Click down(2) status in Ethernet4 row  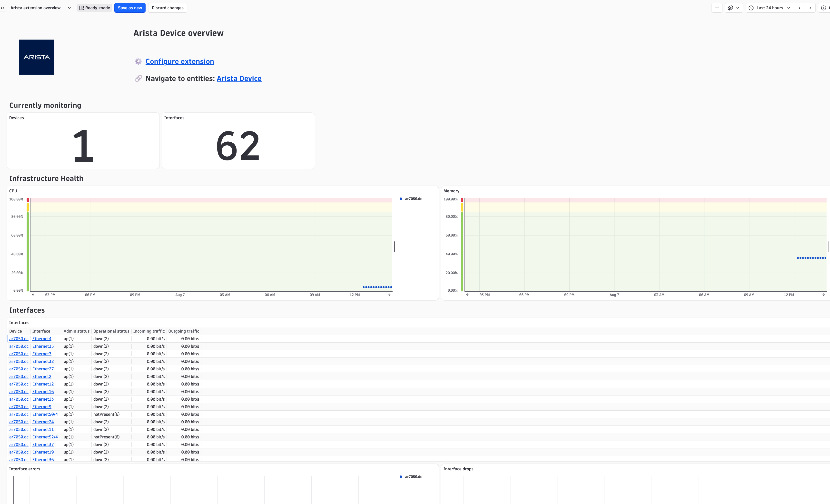pos(101,339)
